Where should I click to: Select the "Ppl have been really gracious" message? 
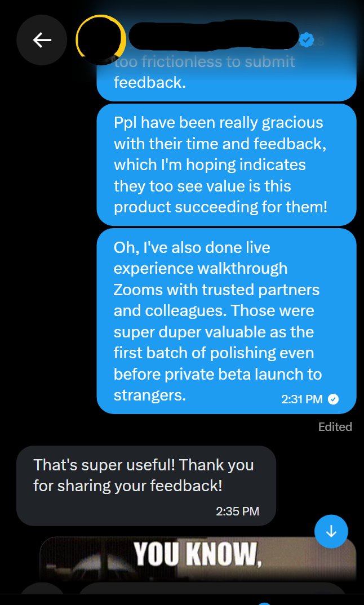click(226, 164)
